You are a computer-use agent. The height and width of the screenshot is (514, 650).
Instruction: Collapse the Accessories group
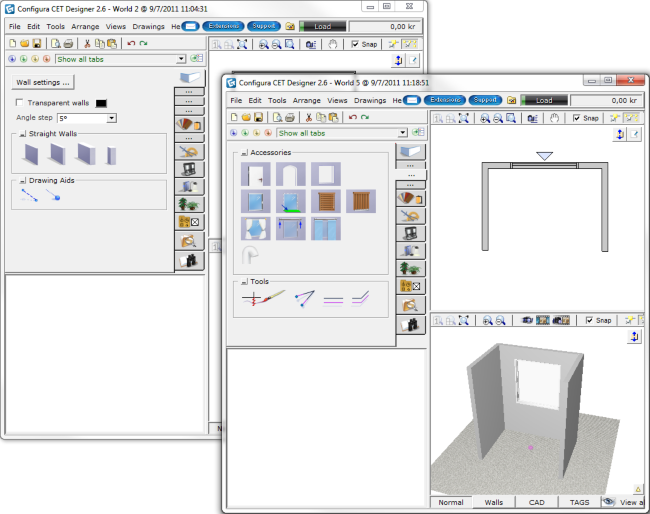(x=244, y=153)
